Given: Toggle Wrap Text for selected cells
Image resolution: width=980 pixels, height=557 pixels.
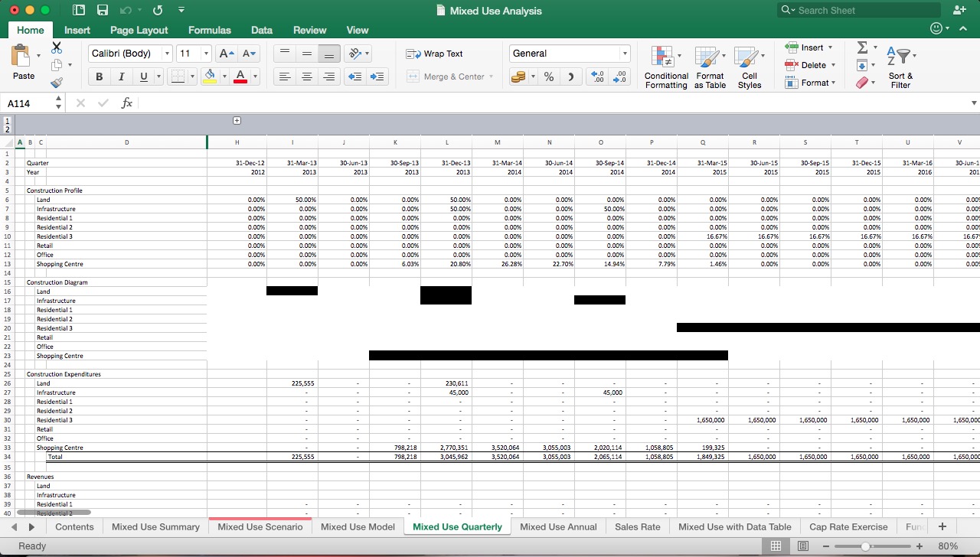Looking at the screenshot, I should pos(435,54).
